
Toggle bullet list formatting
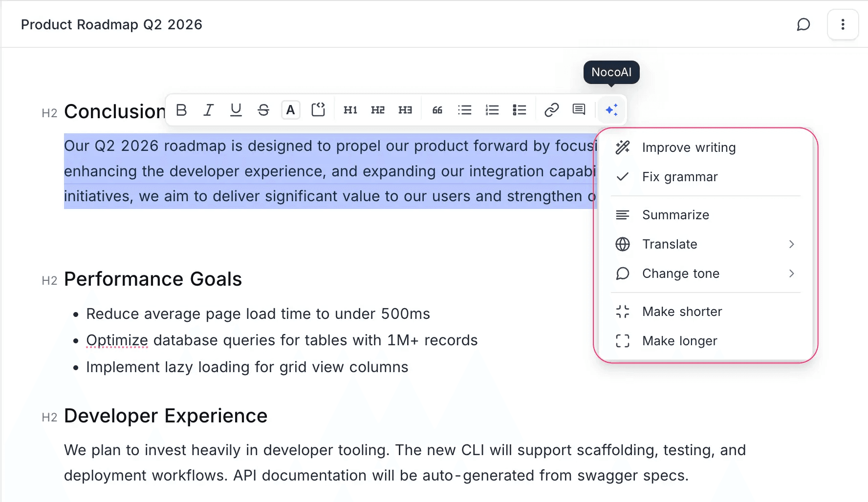pyautogui.click(x=465, y=109)
